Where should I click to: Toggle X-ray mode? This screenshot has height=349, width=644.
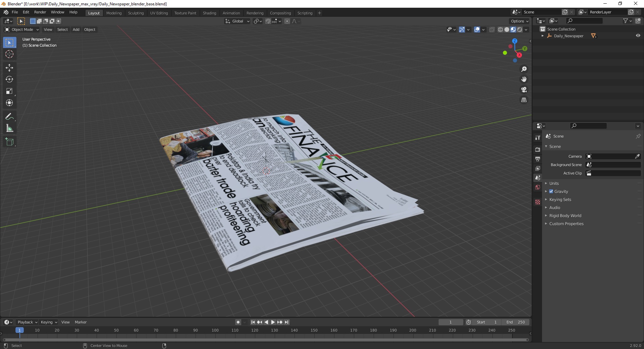click(x=492, y=30)
